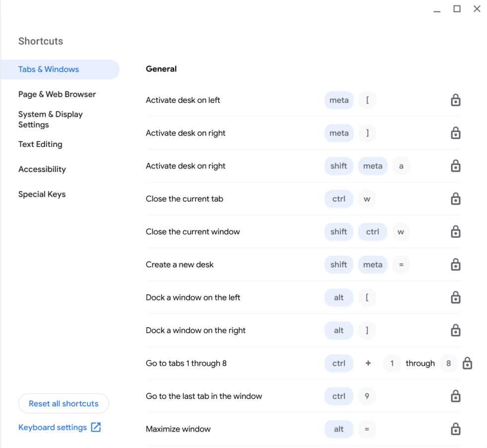Viewport: 487px width, 448px height.
Task: Select the Tabs & Windows category
Action: click(49, 70)
